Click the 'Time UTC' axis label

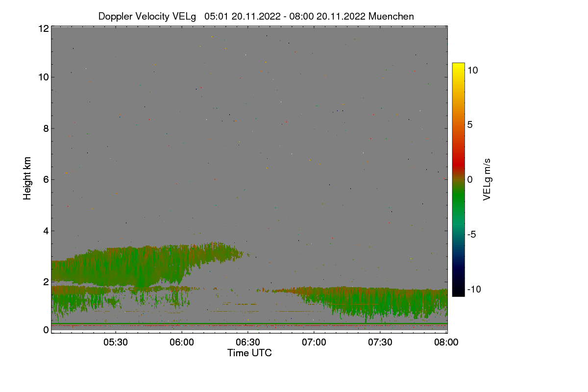coord(249,353)
